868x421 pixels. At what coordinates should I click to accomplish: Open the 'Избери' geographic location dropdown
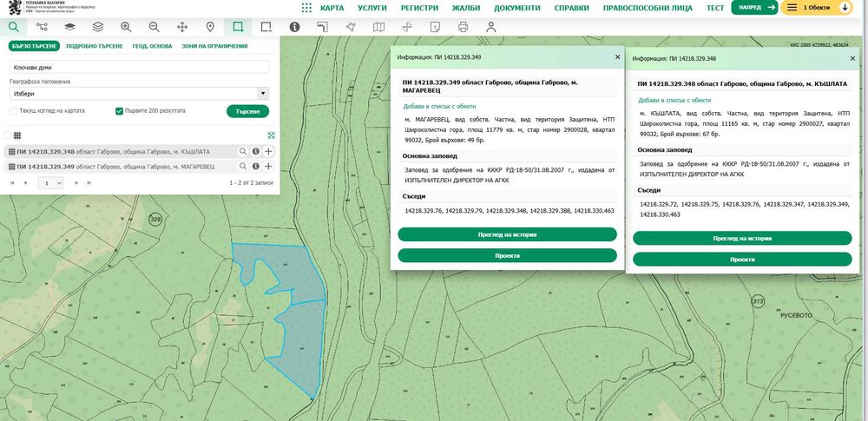(x=140, y=94)
